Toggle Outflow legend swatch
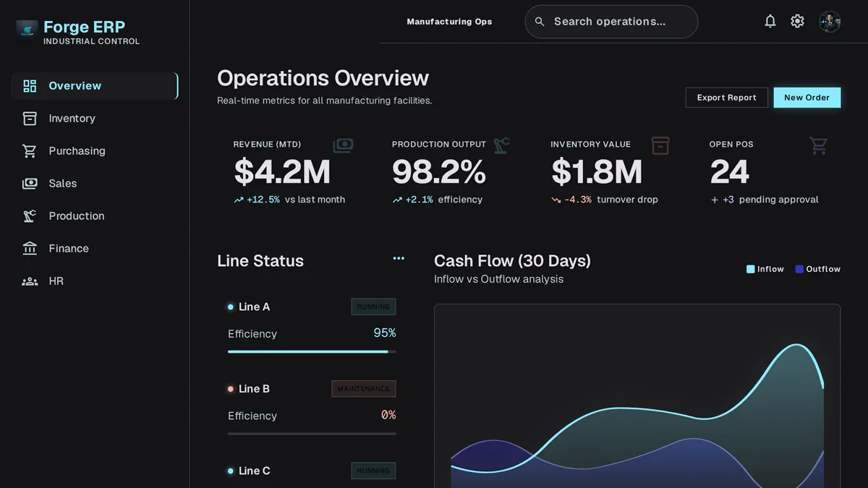This screenshot has height=488, width=868. [x=799, y=270]
